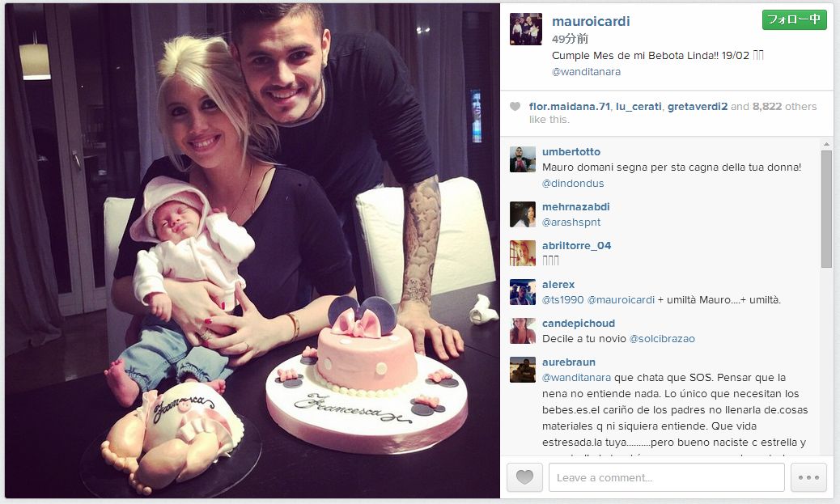This screenshot has height=504, width=840.
Task: Open the three-dots more options button
Action: [x=808, y=477]
